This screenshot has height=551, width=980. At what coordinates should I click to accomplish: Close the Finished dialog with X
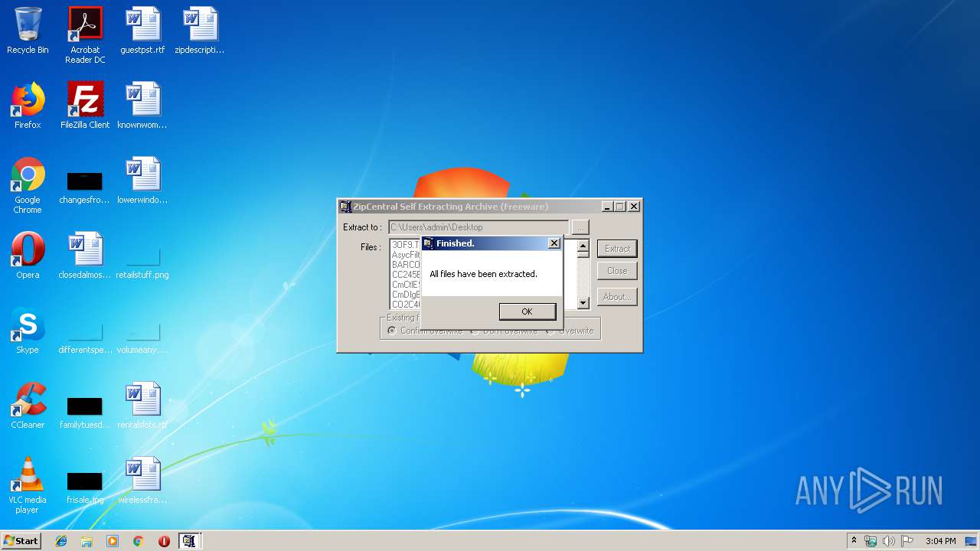(554, 243)
